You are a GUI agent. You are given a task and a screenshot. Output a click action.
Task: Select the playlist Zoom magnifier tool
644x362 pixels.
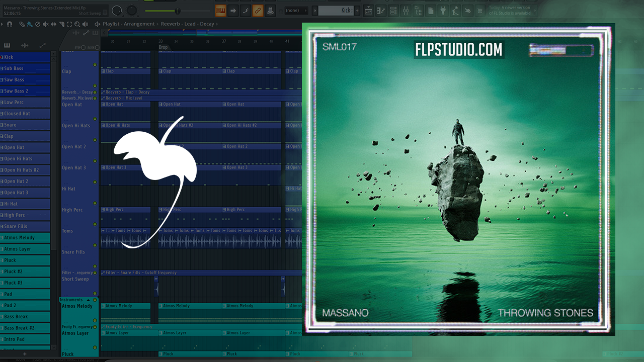tap(76, 24)
